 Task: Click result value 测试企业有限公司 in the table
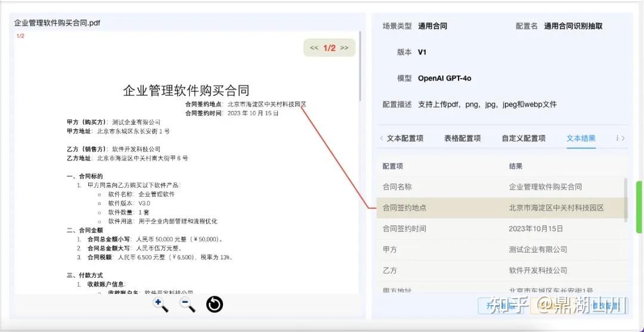[x=538, y=250]
